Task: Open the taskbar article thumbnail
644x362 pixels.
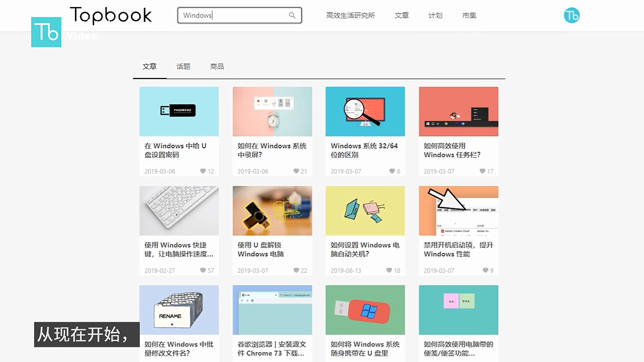Action: tap(458, 112)
